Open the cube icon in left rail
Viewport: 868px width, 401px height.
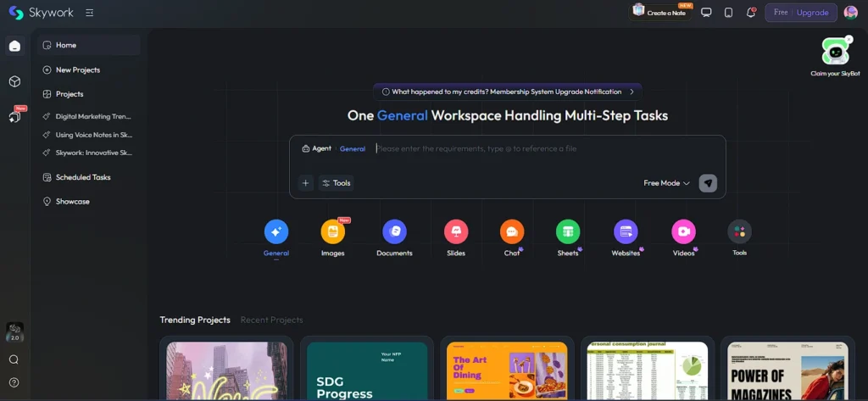pos(15,81)
